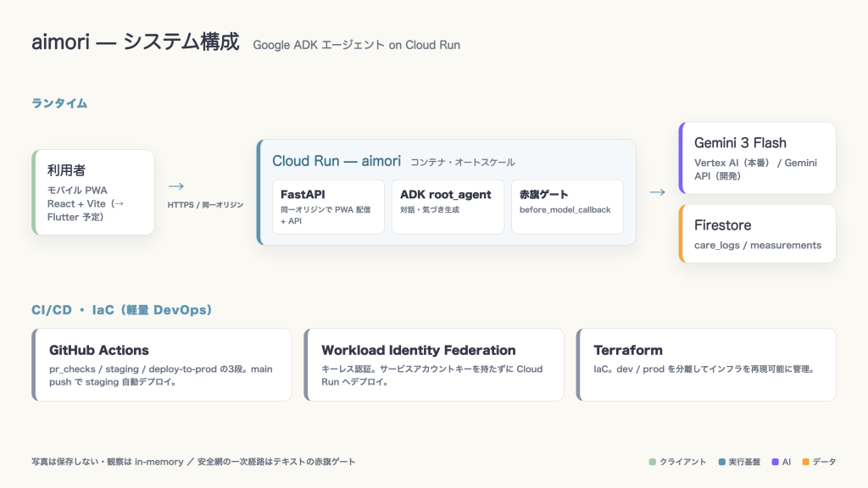Image resolution: width=868 pixels, height=488 pixels.
Task: Click the Workload Identity Federation card
Action: tap(434, 364)
